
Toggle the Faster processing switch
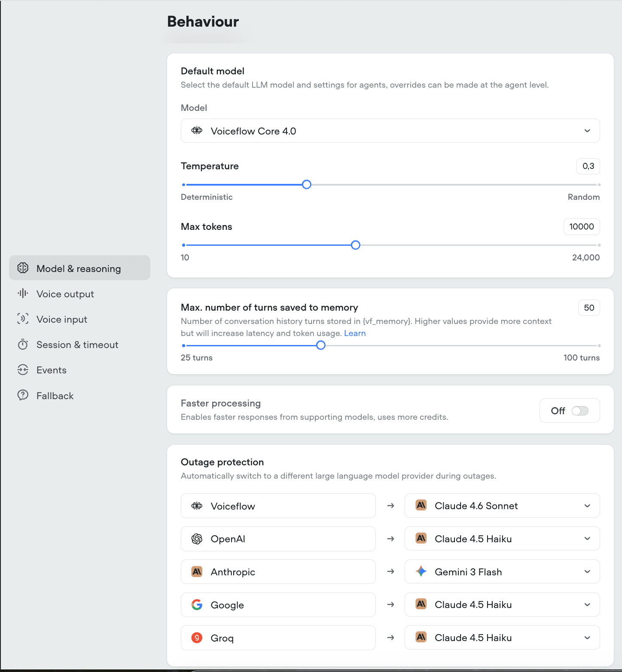[580, 411]
